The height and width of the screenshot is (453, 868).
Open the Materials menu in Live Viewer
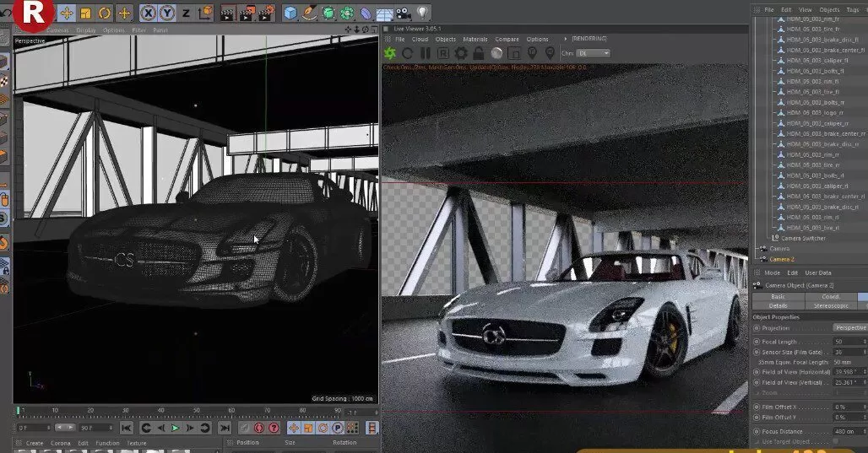point(475,39)
